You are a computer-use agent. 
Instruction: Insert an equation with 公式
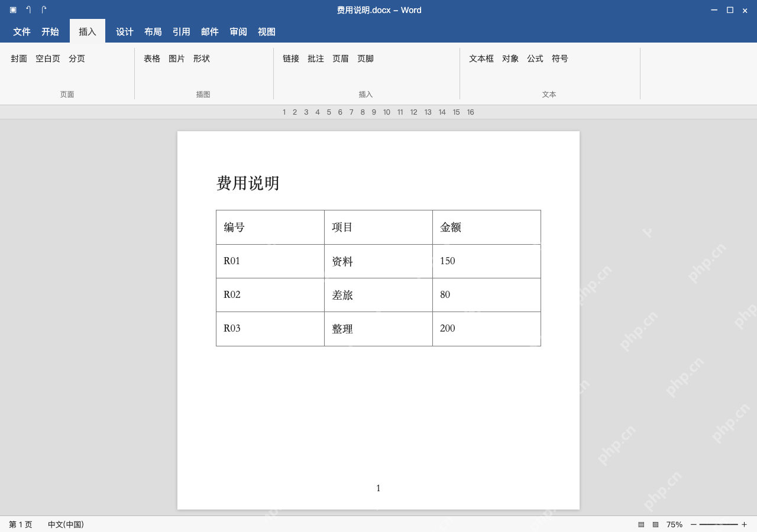(x=535, y=59)
